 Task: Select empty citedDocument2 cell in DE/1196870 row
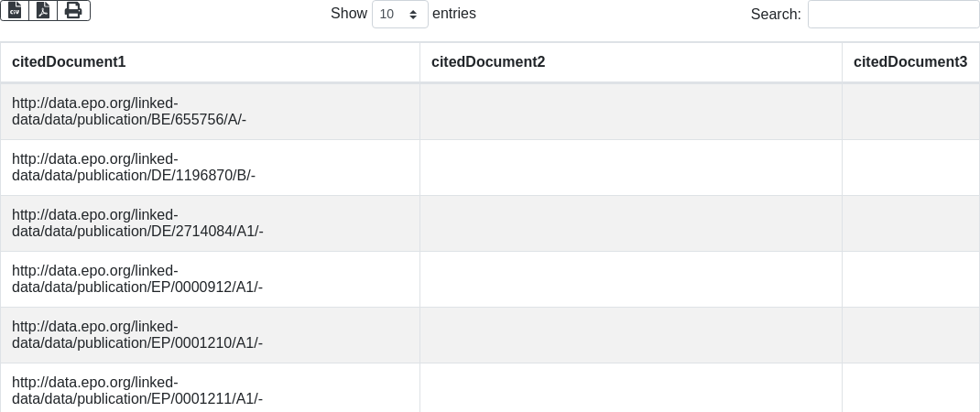pos(630,168)
